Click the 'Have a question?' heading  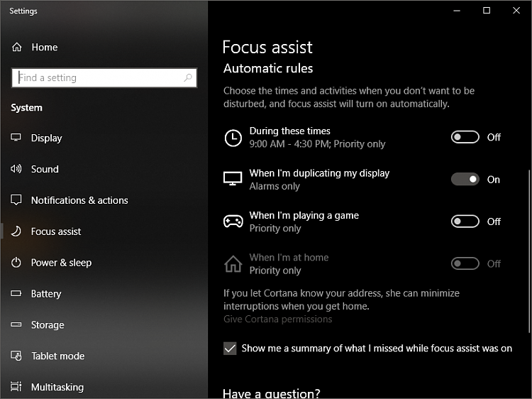point(272,393)
